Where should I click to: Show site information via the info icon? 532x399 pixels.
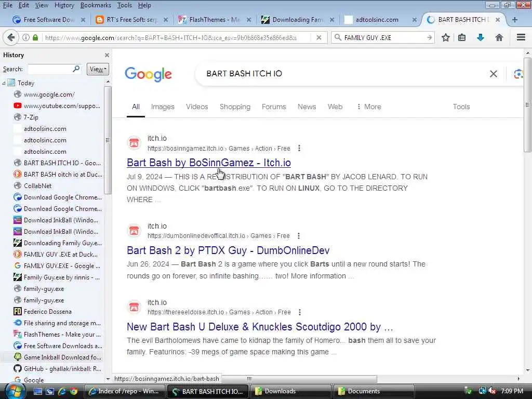pos(26,37)
